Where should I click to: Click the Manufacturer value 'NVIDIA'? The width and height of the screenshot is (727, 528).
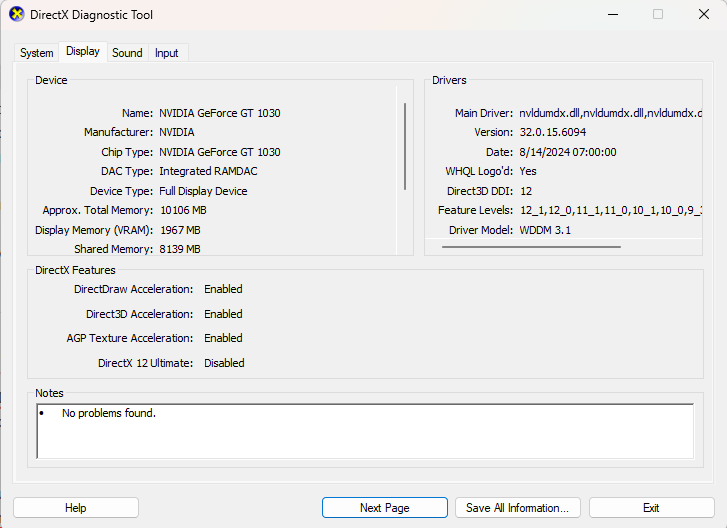pyautogui.click(x=177, y=132)
